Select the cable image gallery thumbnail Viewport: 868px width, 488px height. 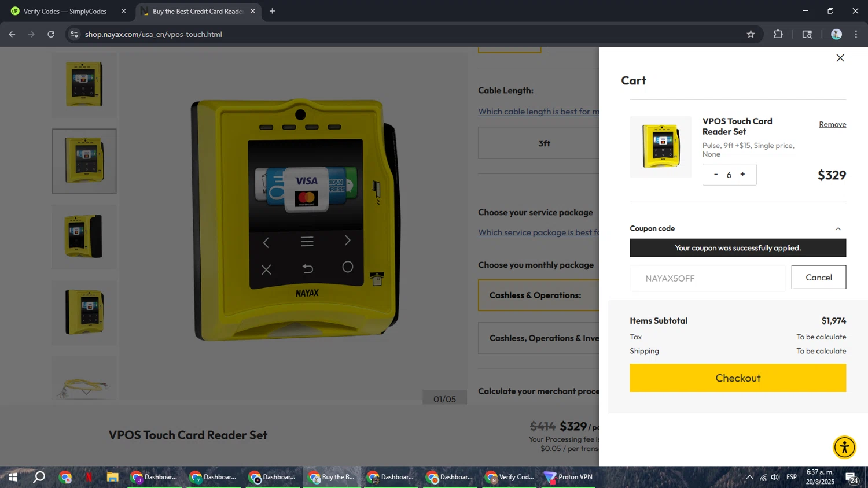click(x=84, y=378)
